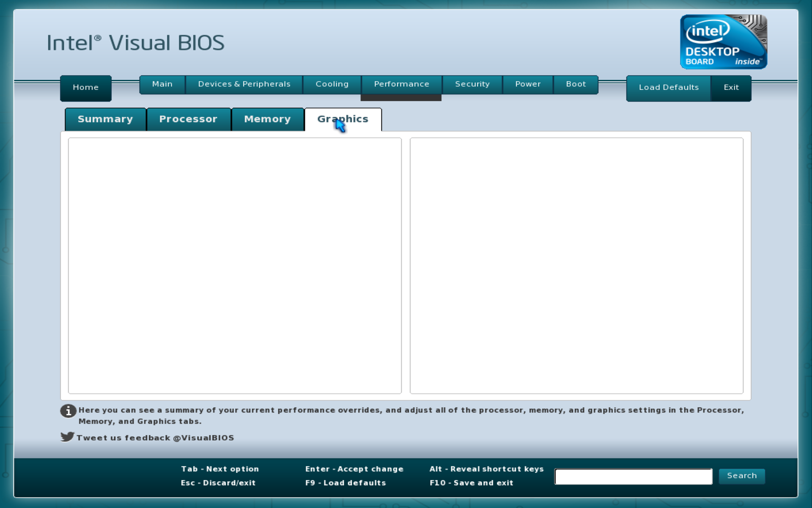Select the Graphics tab
The height and width of the screenshot is (508, 812).
coord(343,119)
